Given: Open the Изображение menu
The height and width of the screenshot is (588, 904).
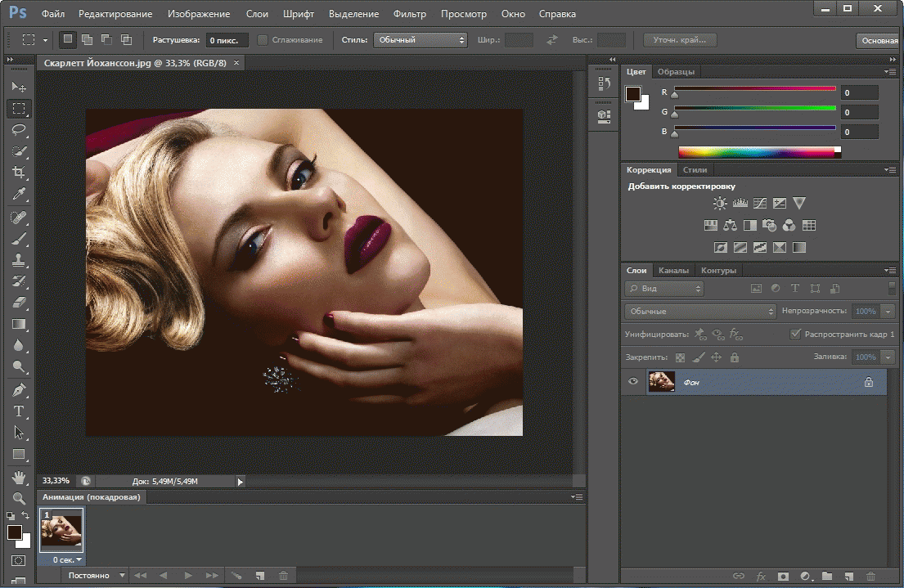Looking at the screenshot, I should point(199,14).
